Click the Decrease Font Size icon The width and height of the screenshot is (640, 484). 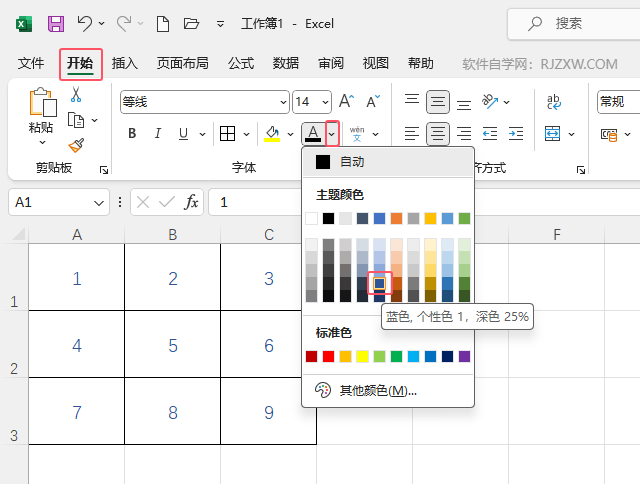click(x=372, y=101)
